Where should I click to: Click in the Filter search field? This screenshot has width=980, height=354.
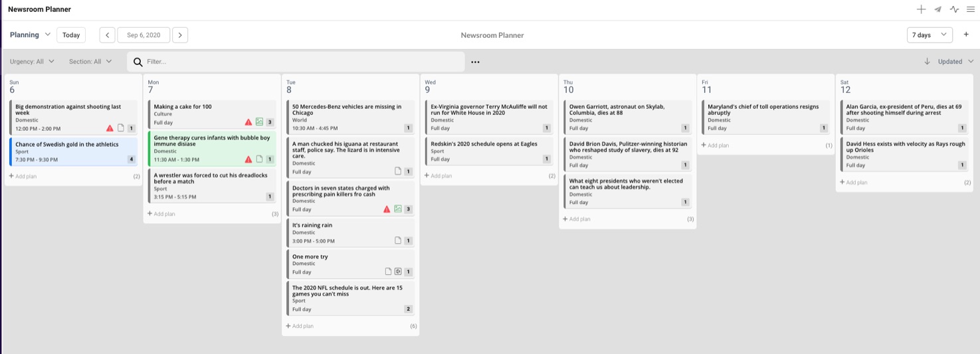(x=296, y=62)
